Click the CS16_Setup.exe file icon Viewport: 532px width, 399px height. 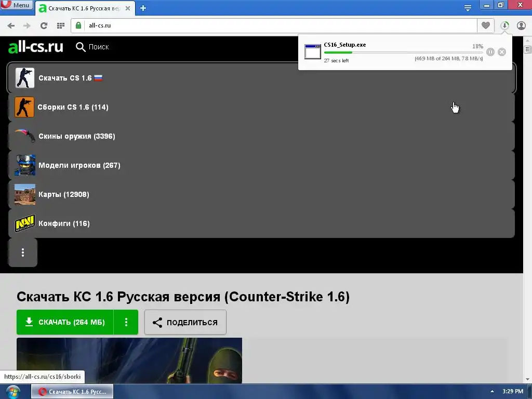pyautogui.click(x=312, y=51)
